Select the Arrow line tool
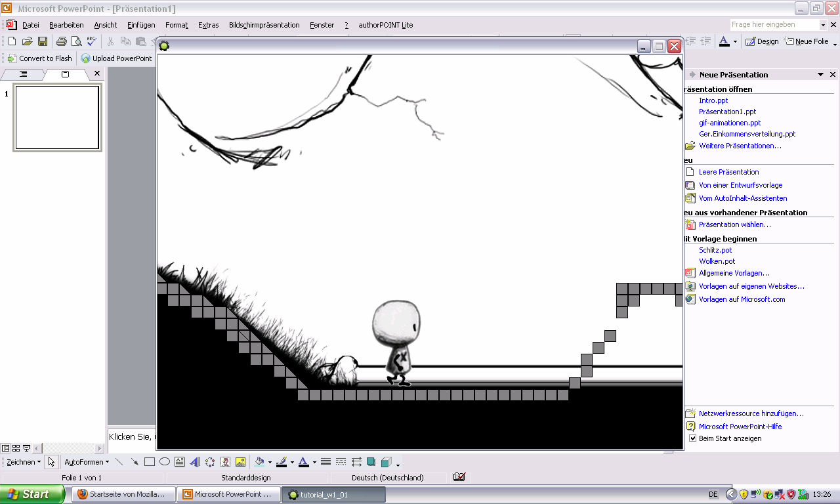The width and height of the screenshot is (840, 504). 135,462
